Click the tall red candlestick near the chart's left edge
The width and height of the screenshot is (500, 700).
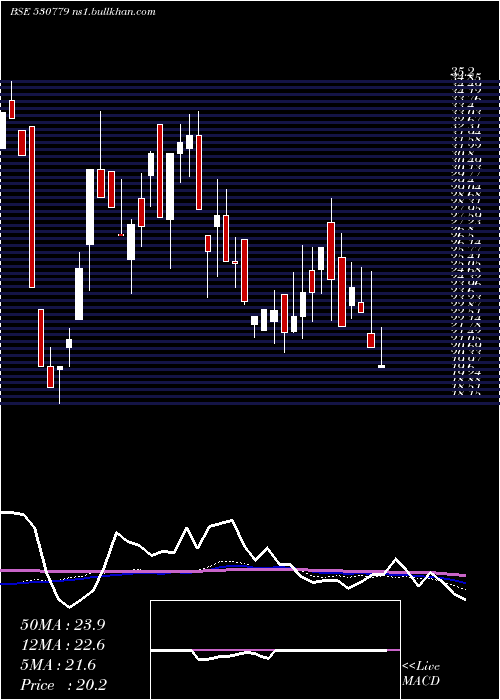[32, 207]
